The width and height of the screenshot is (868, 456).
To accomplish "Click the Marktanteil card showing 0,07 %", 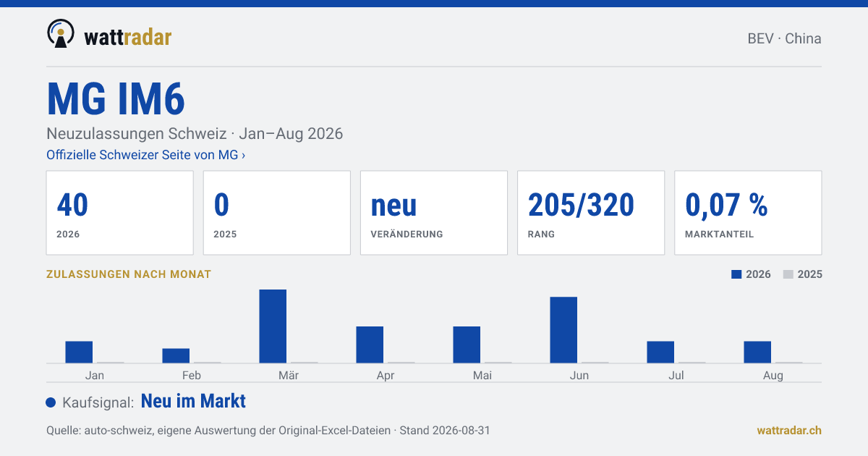I will pyautogui.click(x=748, y=213).
